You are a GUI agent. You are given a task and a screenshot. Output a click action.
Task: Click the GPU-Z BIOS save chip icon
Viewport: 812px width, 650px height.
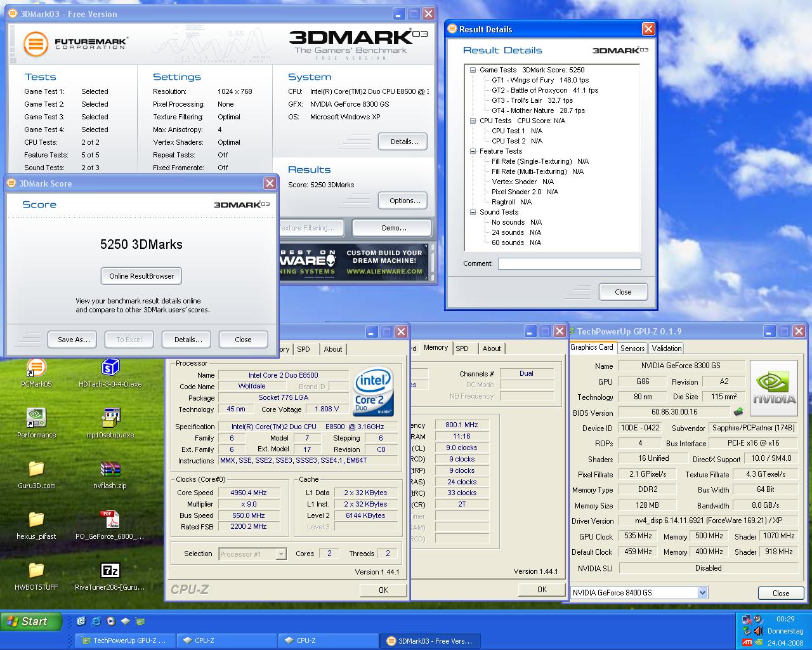(738, 412)
